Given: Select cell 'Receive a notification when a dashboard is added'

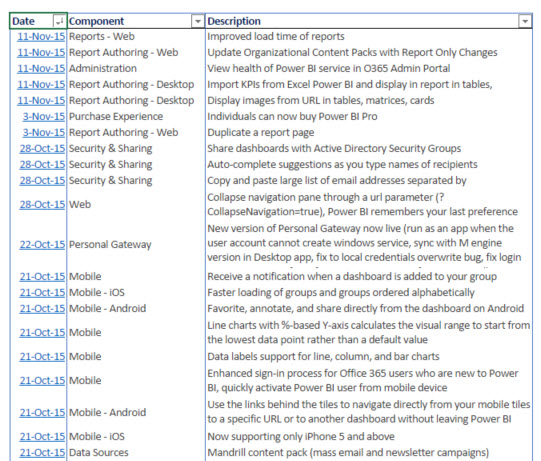Looking at the screenshot, I should [x=369, y=276].
